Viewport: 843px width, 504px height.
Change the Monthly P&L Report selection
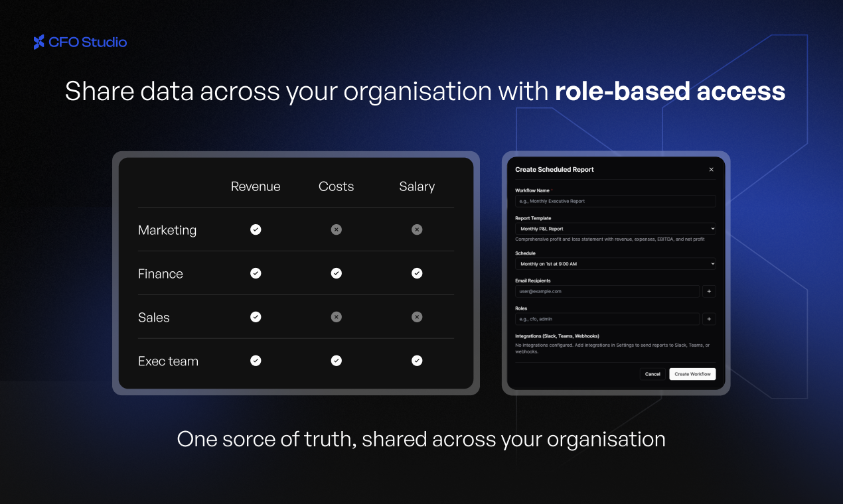(x=615, y=228)
